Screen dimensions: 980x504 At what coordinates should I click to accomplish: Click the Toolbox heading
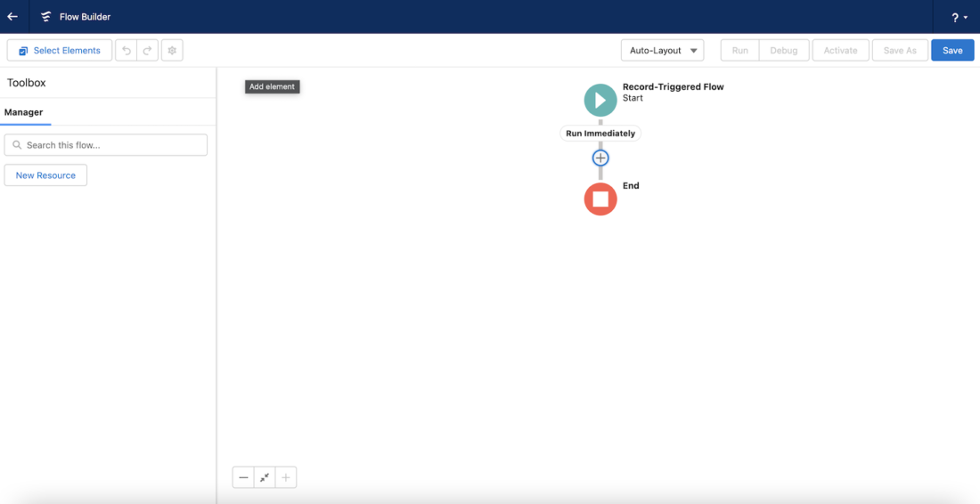[x=26, y=83]
